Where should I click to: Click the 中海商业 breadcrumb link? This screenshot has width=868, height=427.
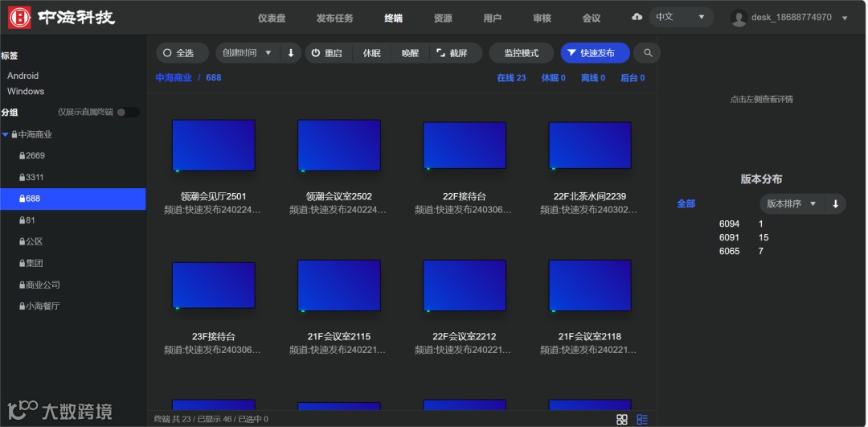(x=174, y=78)
